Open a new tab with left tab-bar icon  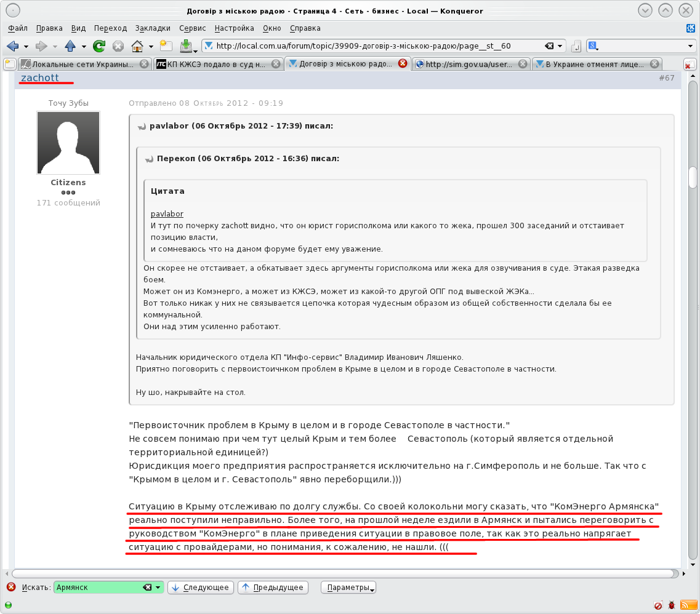(x=10, y=64)
